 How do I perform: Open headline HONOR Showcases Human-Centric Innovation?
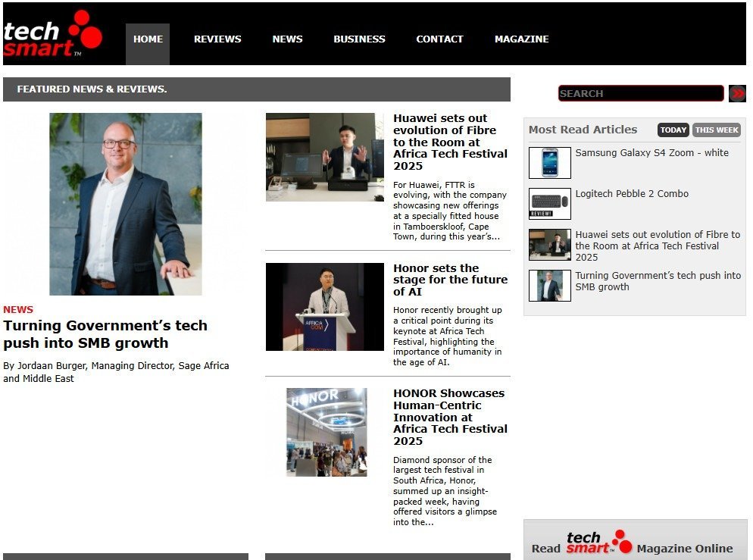(450, 417)
